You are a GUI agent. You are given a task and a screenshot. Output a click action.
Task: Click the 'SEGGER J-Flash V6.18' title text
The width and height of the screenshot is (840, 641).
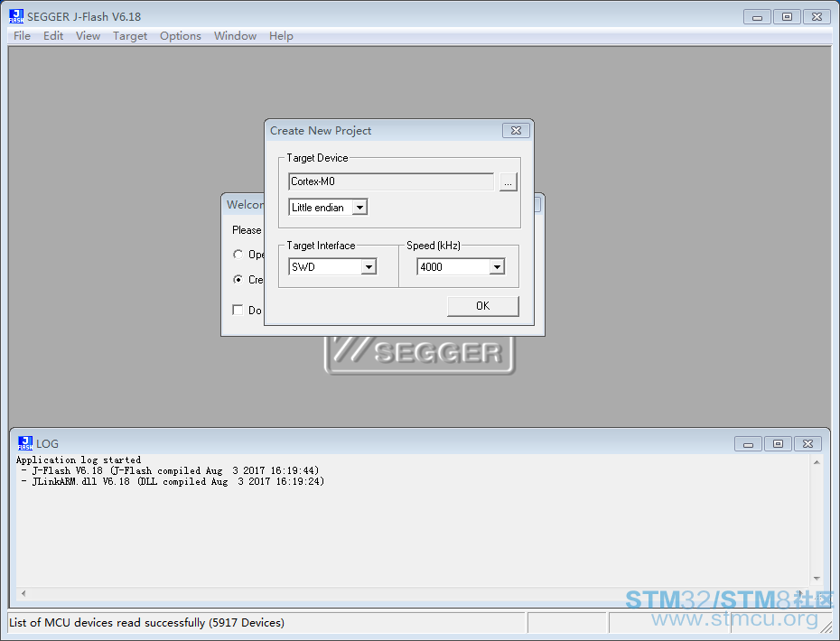84,16
